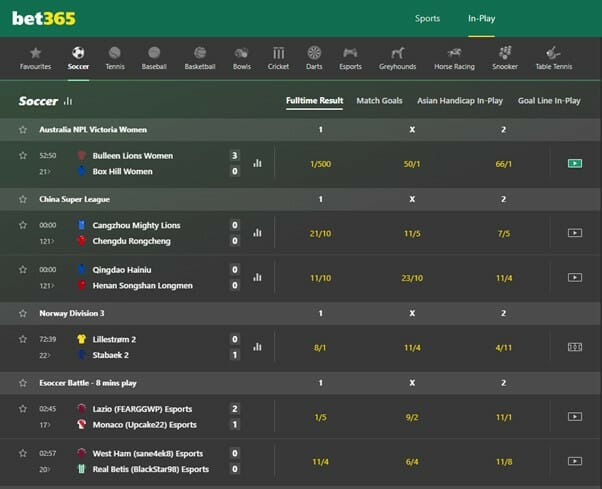Image resolution: width=602 pixels, height=489 pixels.
Task: Open match stats for Bulleen Lions Women
Action: point(257,163)
